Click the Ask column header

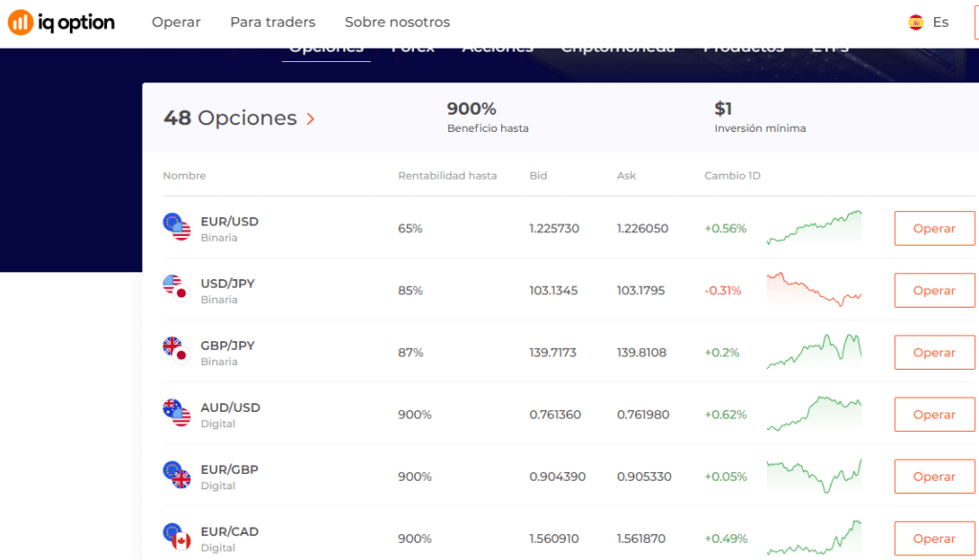(x=626, y=176)
